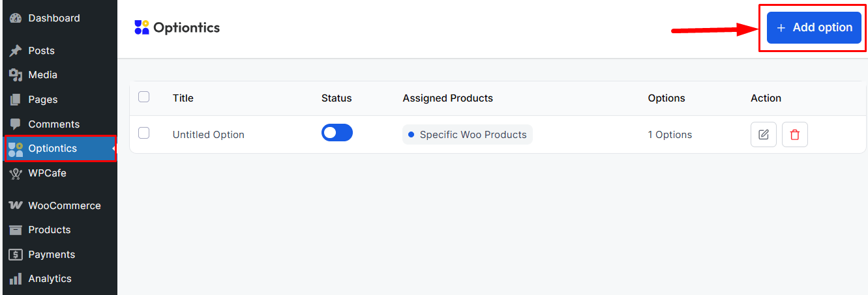The width and height of the screenshot is (868, 295).
Task: Click the edit pencil icon for Untitled Option
Action: 763,135
